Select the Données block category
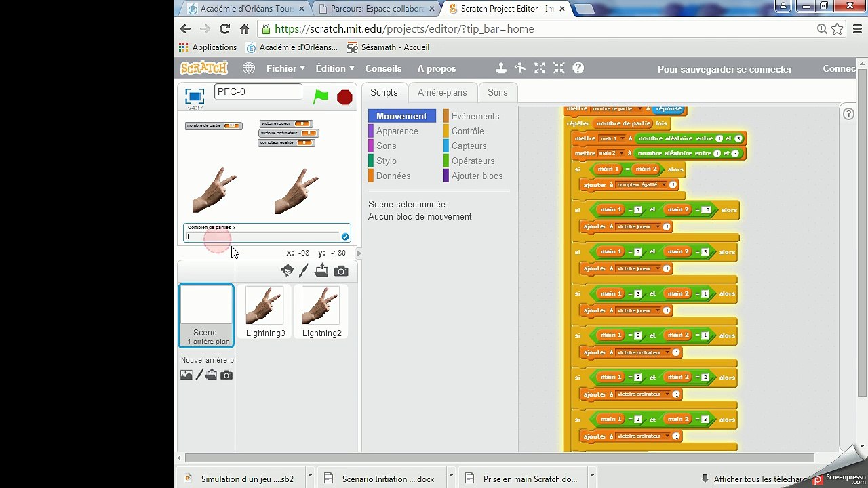This screenshot has width=868, height=488. [393, 176]
